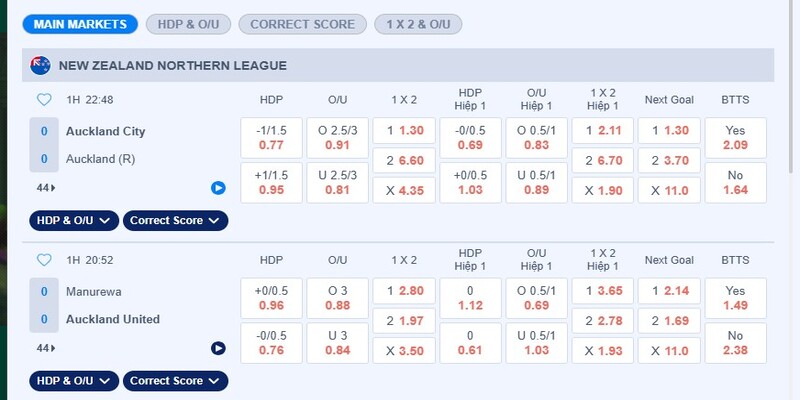This screenshot has height=400, width=800.
Task: Click the New Zealand flag icon
Action: (41, 66)
